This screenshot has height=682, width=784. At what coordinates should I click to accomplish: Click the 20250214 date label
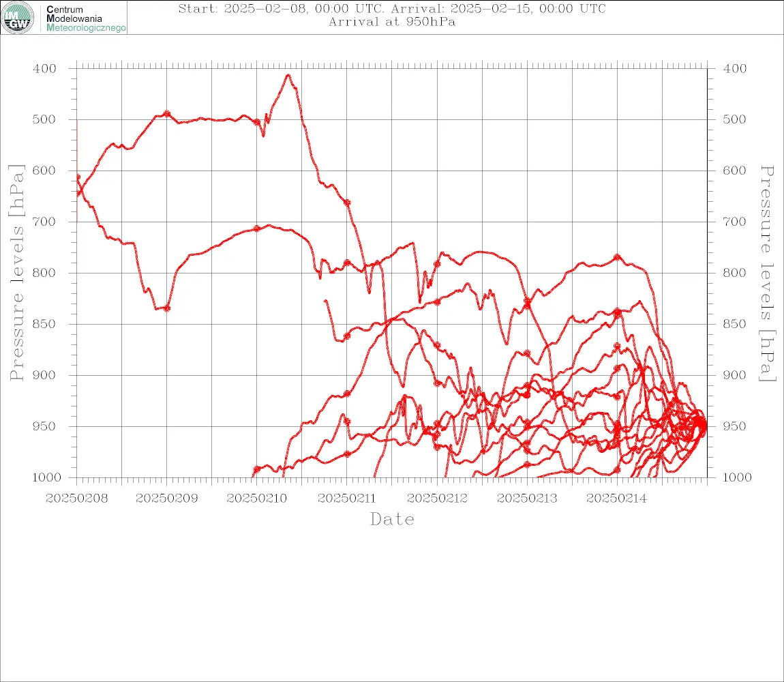617,499
